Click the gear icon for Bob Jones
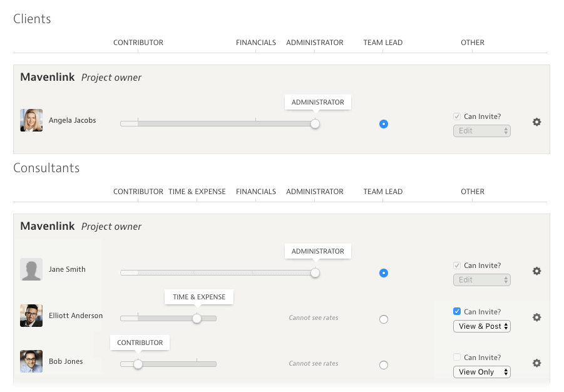564x392 pixels. [x=536, y=363]
